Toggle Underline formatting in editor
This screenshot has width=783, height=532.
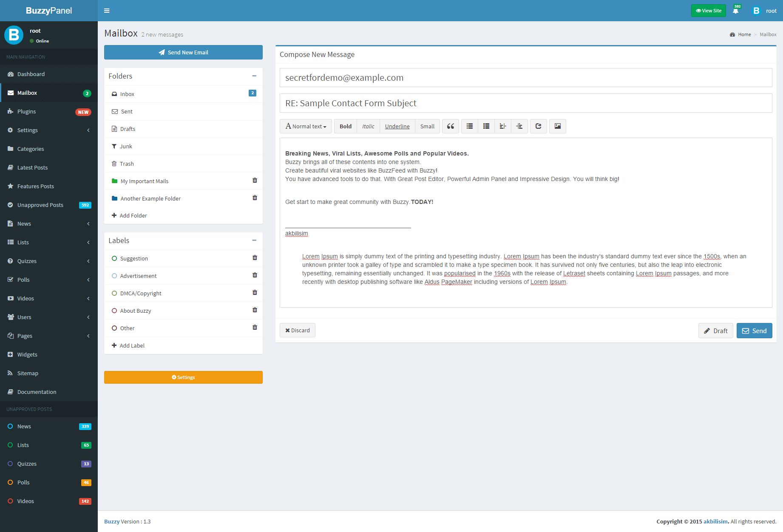pyautogui.click(x=397, y=126)
